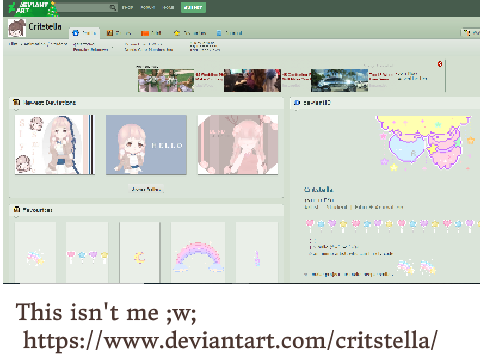Click the Browse Gallery button
The image size is (480, 360).
tap(146, 189)
